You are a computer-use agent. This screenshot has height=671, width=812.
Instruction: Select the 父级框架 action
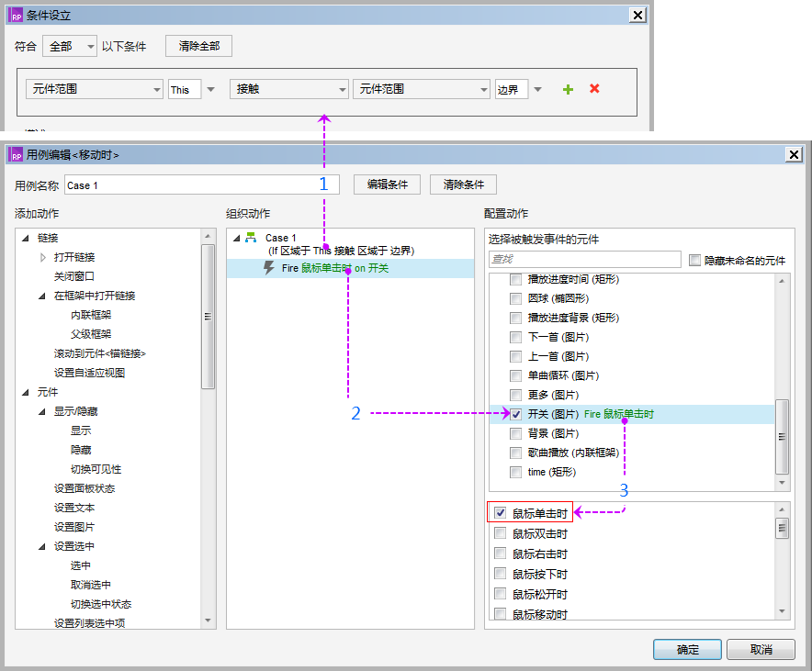(91, 334)
